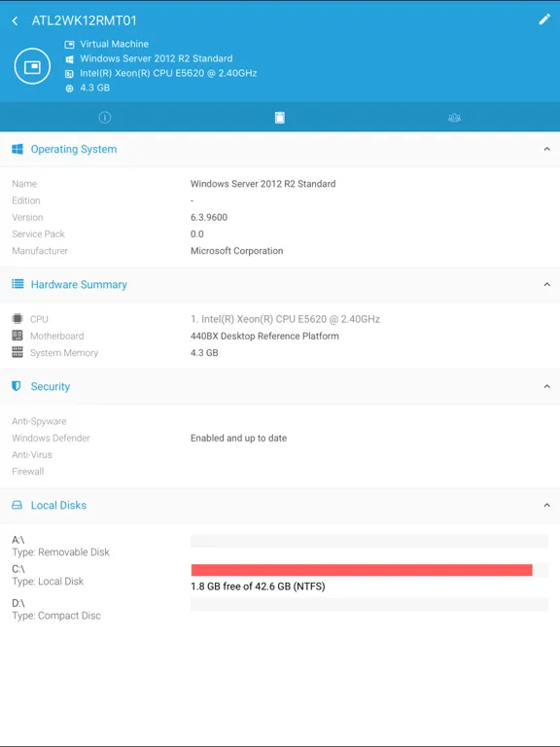Switch to the info tab icon

[x=105, y=117]
